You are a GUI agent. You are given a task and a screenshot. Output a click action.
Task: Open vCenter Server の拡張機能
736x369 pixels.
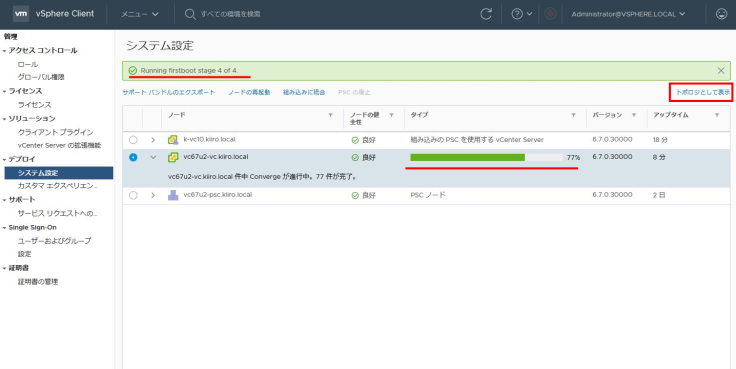(x=59, y=146)
